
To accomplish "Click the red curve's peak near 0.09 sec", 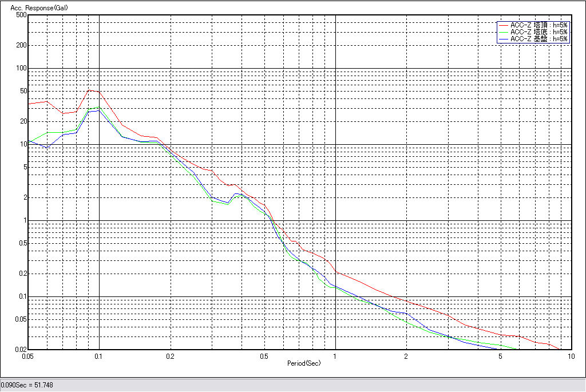I will (89, 90).
